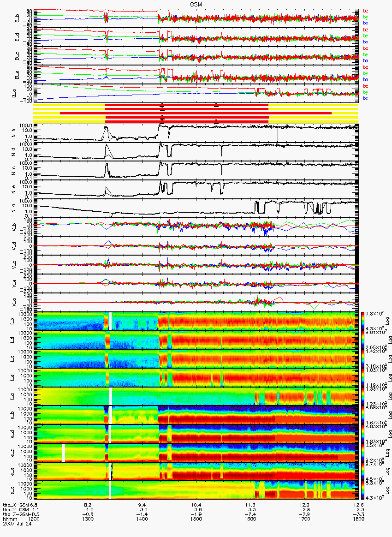Click the X-GSM value "10.4"
This screenshot has height=537, width=392.
click(196, 505)
